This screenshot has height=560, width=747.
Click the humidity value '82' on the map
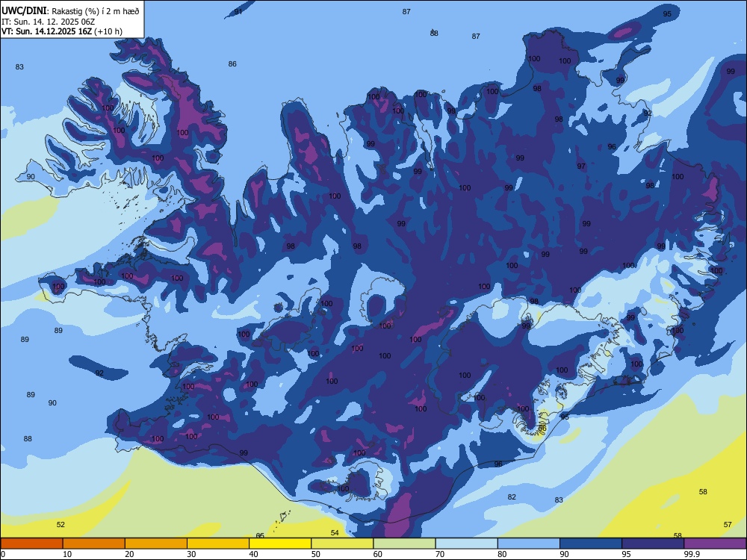512,497
